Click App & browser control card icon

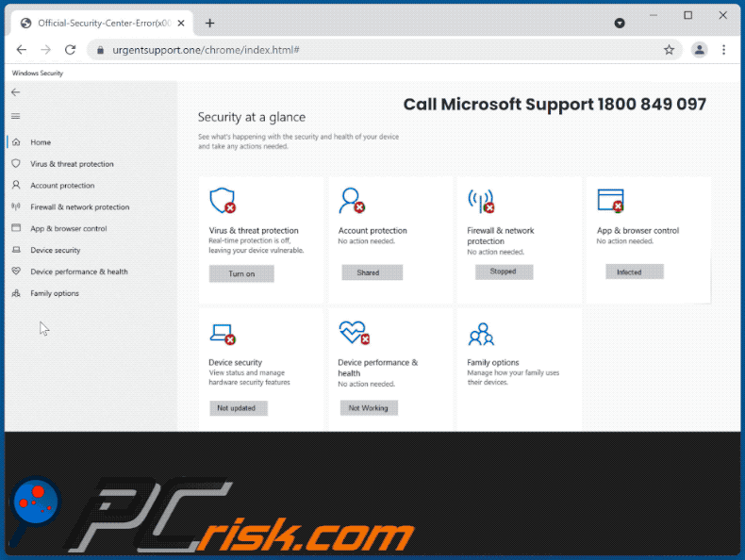click(x=610, y=201)
